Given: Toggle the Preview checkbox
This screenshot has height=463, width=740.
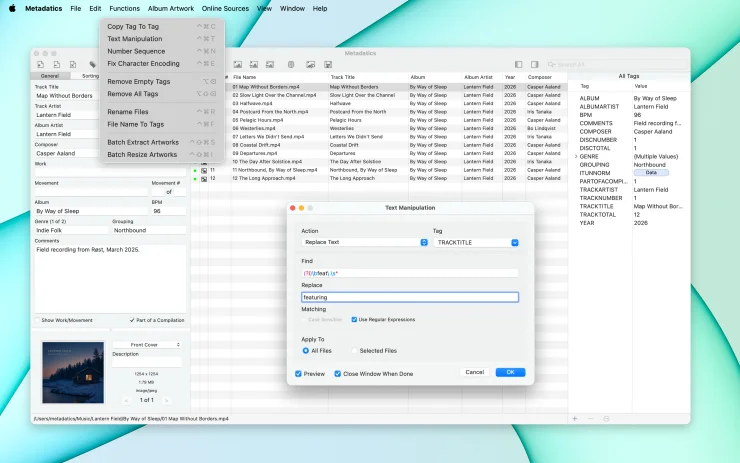Looking at the screenshot, I should 298,374.
